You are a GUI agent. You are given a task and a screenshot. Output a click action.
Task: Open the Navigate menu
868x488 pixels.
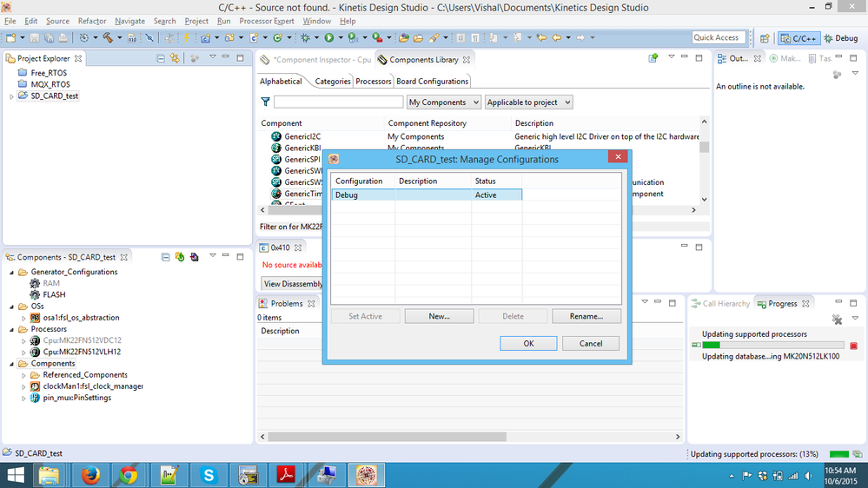(129, 21)
